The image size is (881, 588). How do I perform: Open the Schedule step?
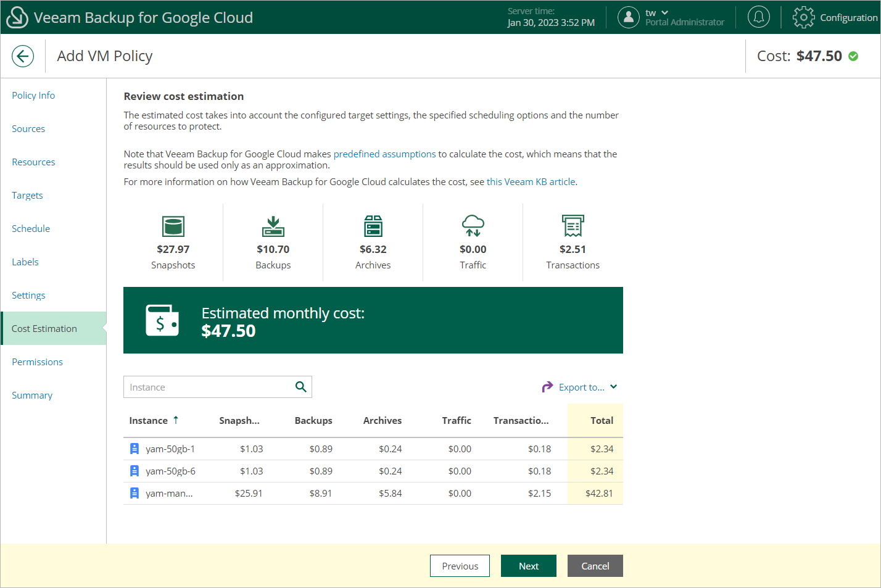coord(31,228)
